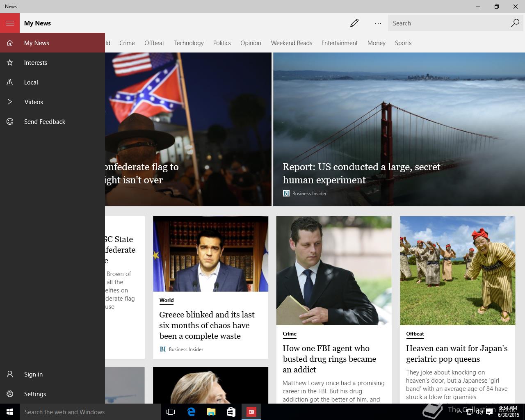Screen dimensions: 525x420
Task: Click the Videos play icon
Action: [x=10, y=102]
